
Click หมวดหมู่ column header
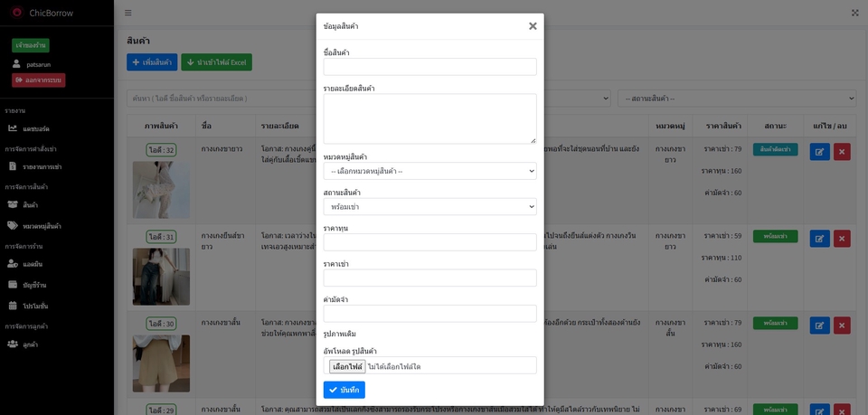click(x=670, y=127)
